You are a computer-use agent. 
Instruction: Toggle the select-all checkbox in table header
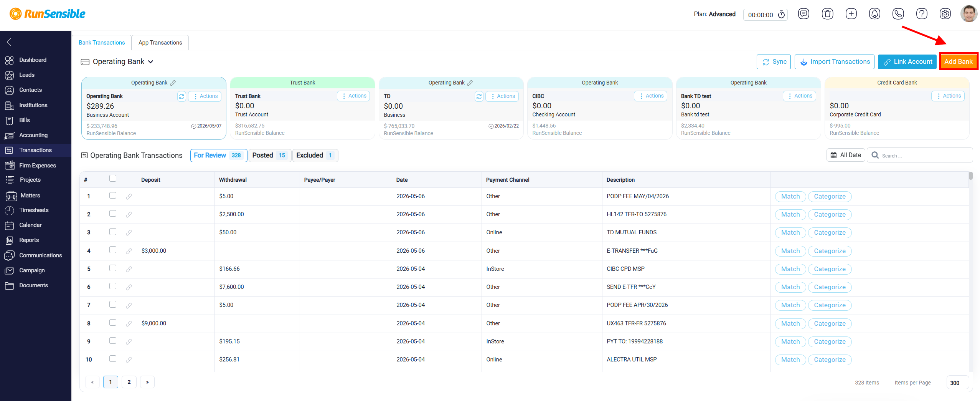[x=113, y=178]
